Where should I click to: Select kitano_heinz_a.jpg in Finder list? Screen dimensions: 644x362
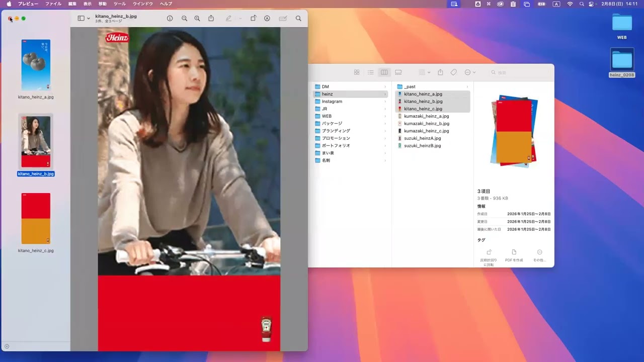[x=433, y=94]
